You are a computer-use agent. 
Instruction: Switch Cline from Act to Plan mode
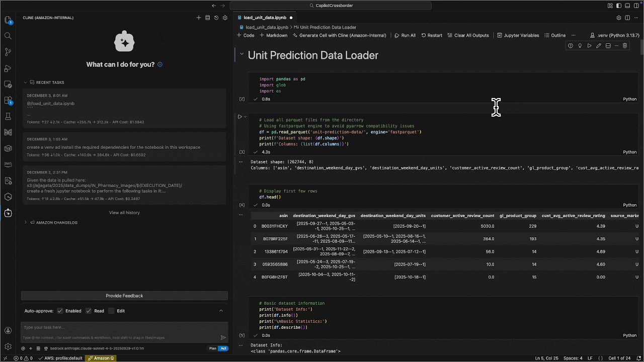tap(212, 348)
